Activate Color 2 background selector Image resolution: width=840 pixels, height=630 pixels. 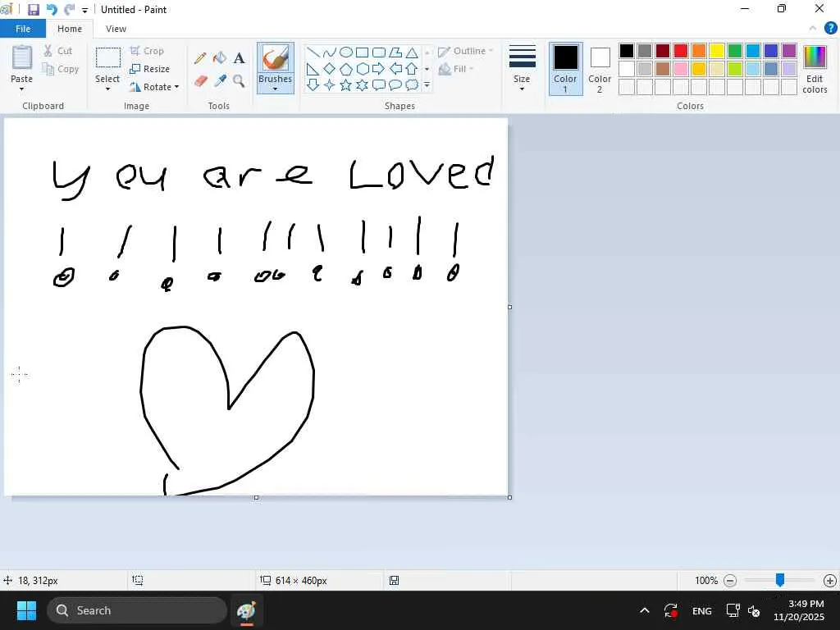pos(600,69)
